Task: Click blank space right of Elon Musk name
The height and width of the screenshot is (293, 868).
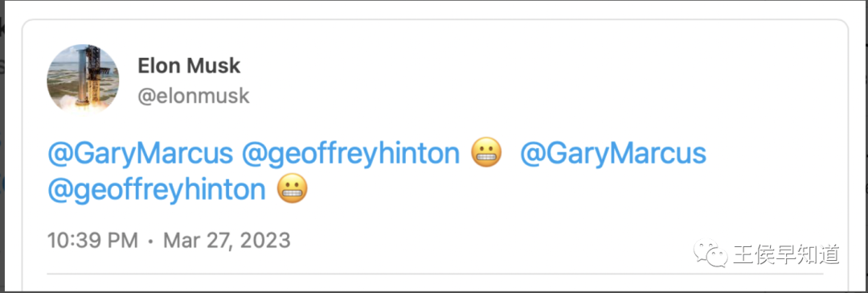Action: [x=498, y=67]
